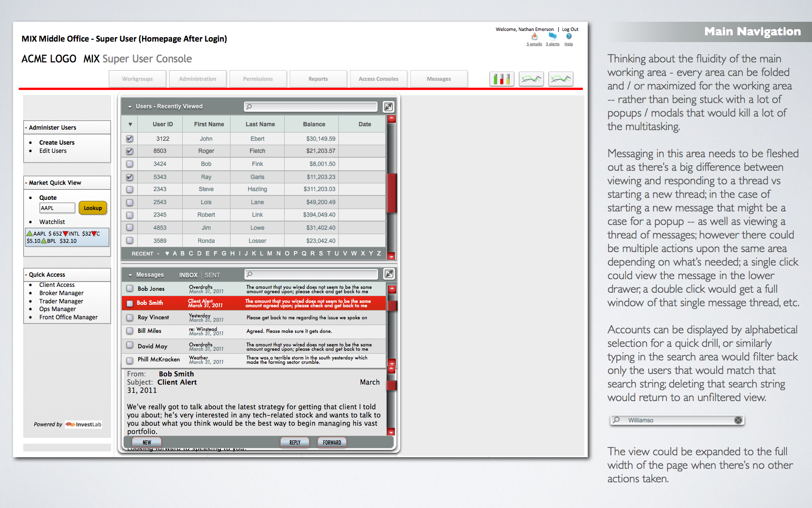Uncheck the checkbox for user 3122 John
Screen dimensions: 812x508
click(130, 139)
